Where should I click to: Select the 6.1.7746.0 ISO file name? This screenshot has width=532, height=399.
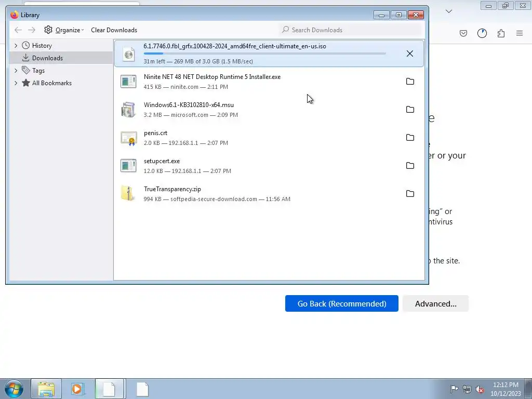pyautogui.click(x=235, y=46)
